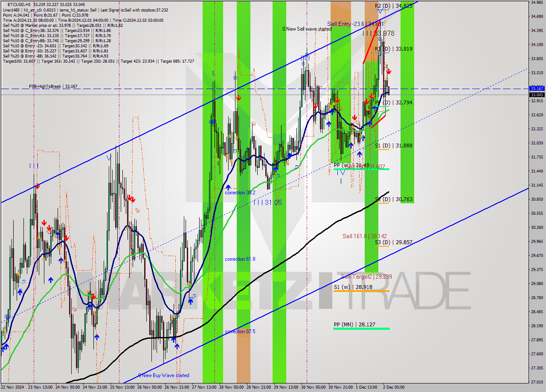Click the '0 New Buy Wave started' label
546x392 pixels.
[x=163, y=375]
